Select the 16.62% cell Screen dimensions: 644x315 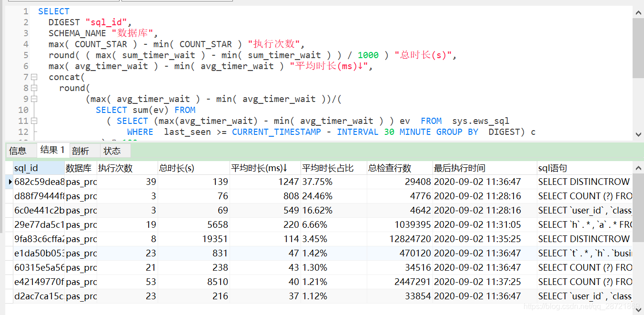coord(333,210)
